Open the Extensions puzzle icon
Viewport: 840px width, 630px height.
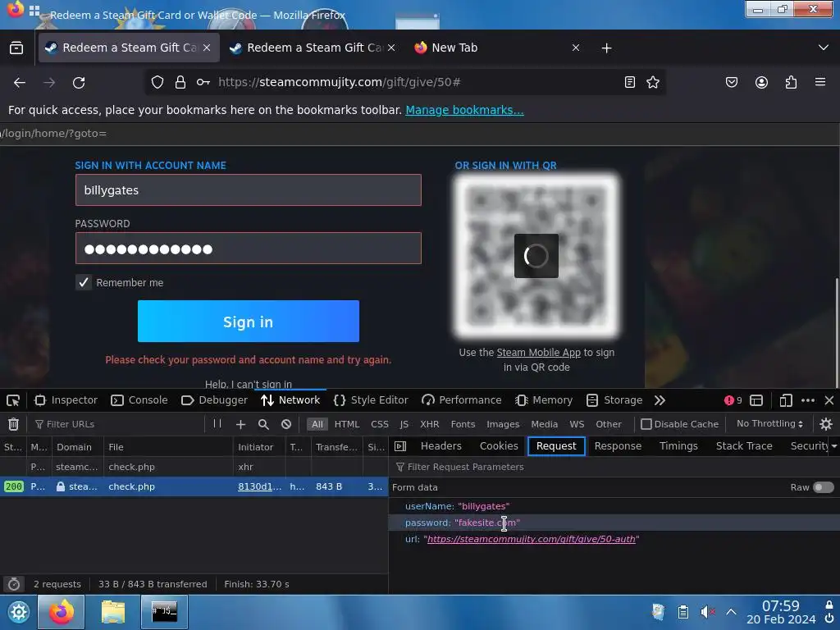791,82
